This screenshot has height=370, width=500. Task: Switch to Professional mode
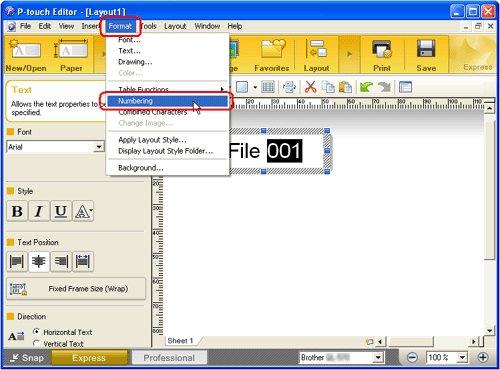(x=169, y=358)
